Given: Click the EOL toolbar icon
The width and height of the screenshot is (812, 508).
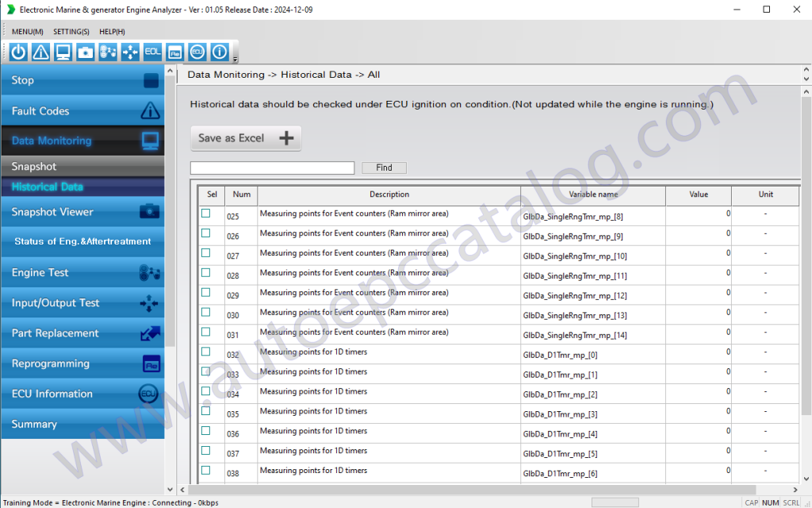Looking at the screenshot, I should tap(152, 52).
